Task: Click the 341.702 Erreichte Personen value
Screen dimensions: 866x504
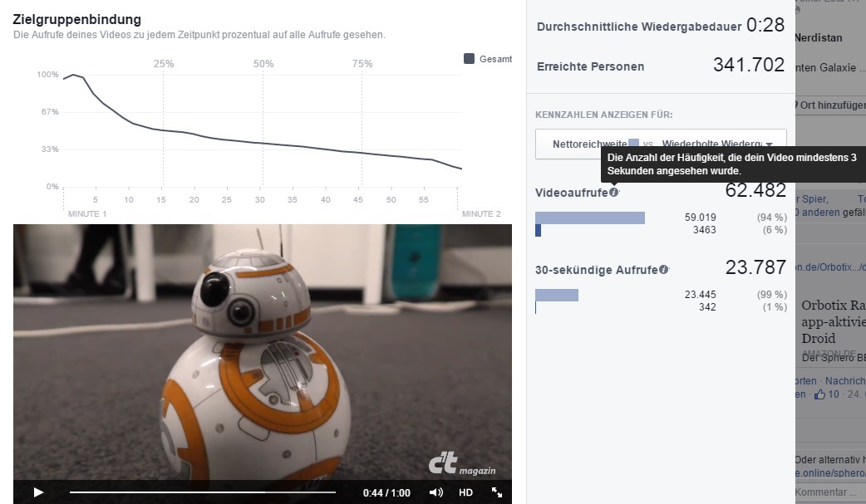Action: pyautogui.click(x=748, y=65)
